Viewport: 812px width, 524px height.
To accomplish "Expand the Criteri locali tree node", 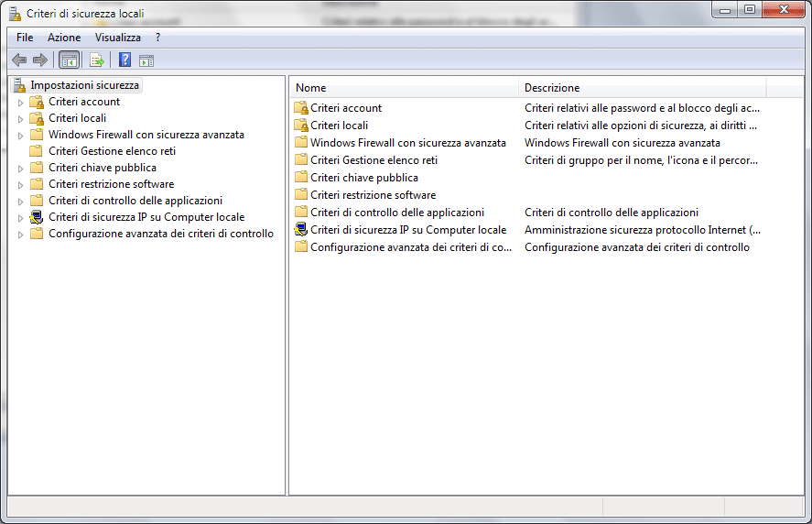I will (x=20, y=119).
